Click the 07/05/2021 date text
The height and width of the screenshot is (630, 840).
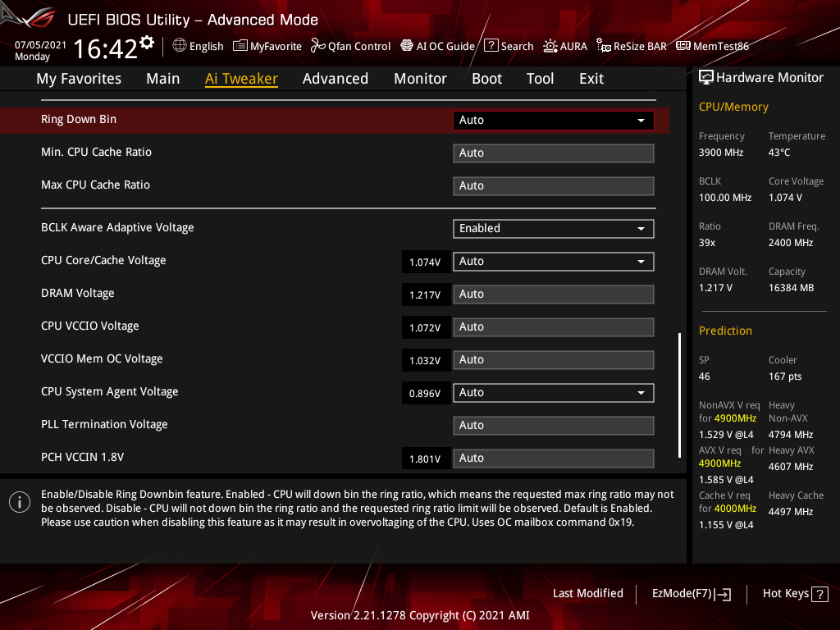pos(41,44)
